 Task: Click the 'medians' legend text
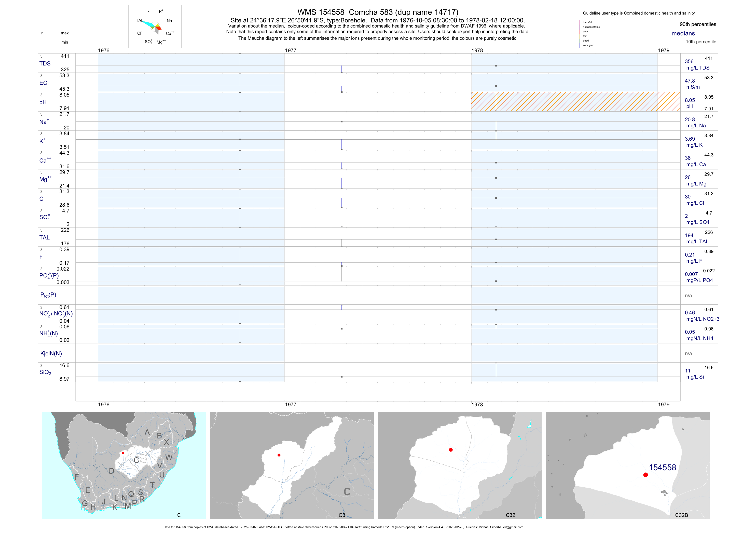(x=683, y=33)
